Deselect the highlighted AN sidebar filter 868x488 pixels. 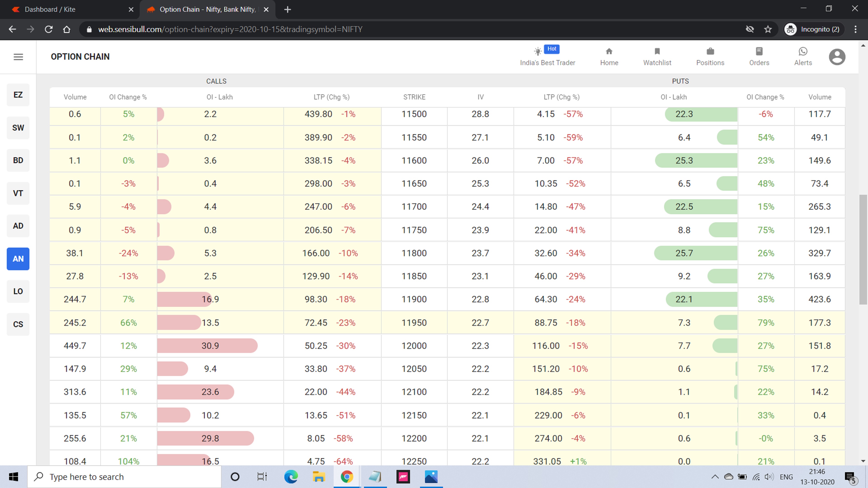coord(18,259)
